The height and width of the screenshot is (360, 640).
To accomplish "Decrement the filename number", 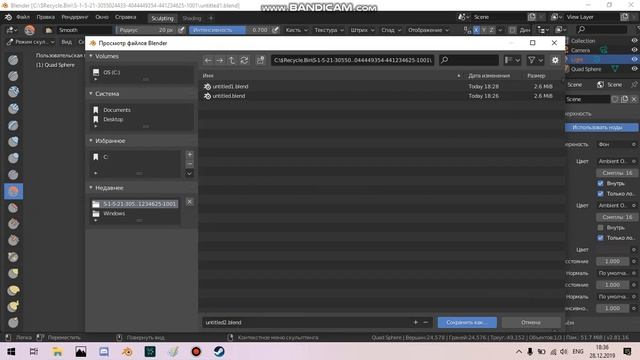I will 425,322.
